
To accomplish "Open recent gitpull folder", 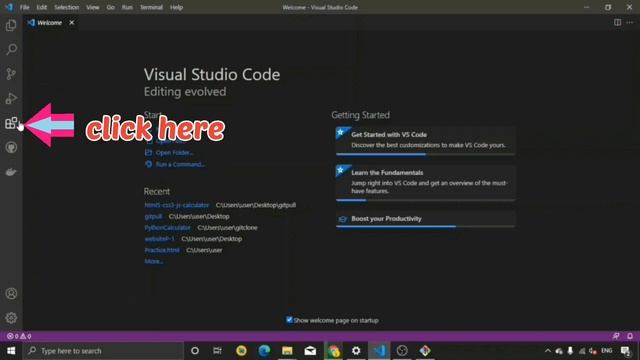I will pyautogui.click(x=153, y=216).
